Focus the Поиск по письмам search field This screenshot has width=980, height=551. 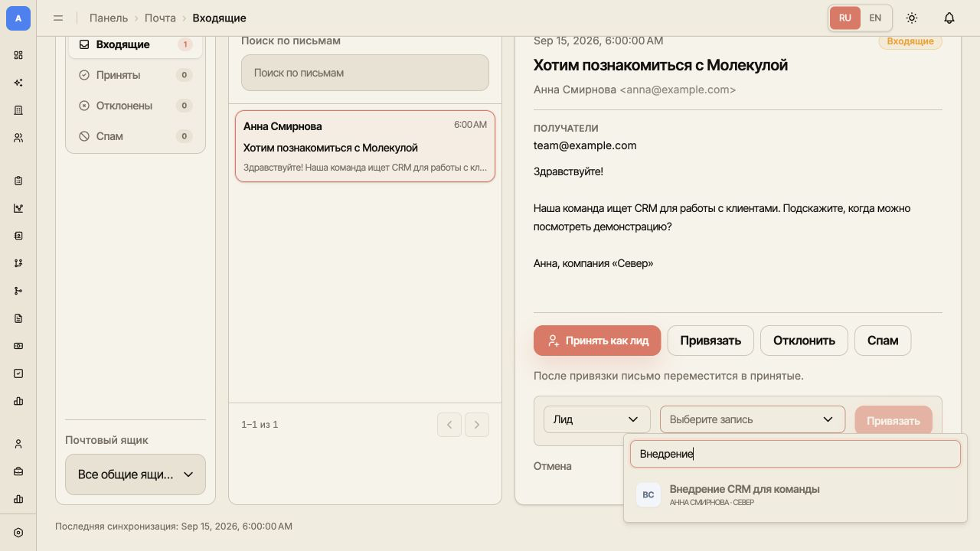coord(365,73)
